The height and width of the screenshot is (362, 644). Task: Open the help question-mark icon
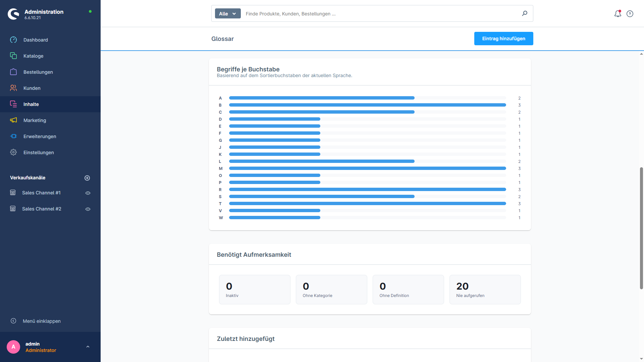pyautogui.click(x=630, y=14)
